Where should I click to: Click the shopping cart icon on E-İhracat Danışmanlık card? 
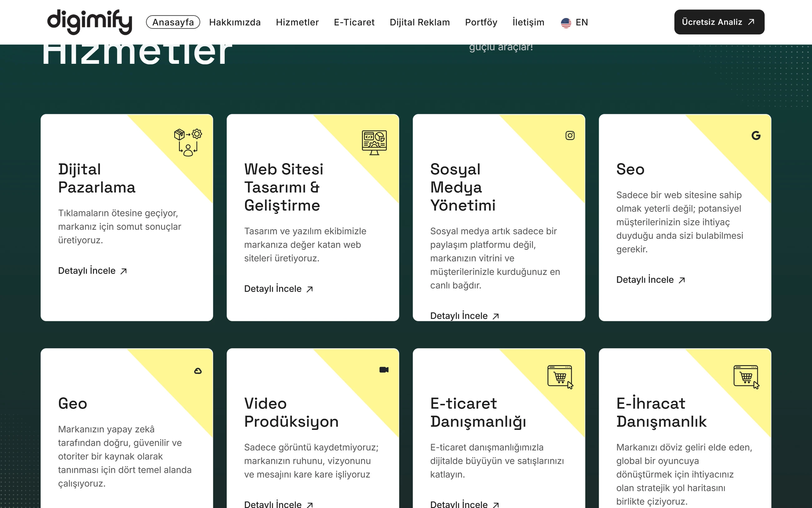click(746, 377)
